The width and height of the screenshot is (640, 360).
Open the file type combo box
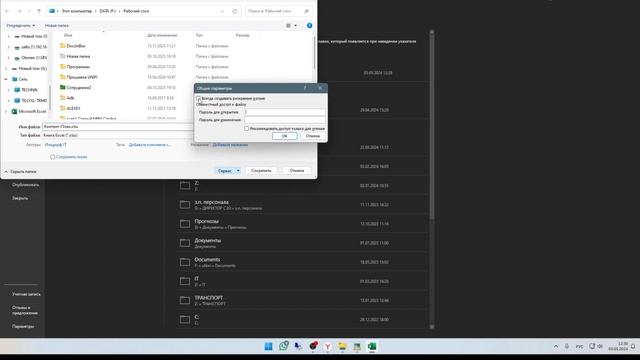point(117,135)
